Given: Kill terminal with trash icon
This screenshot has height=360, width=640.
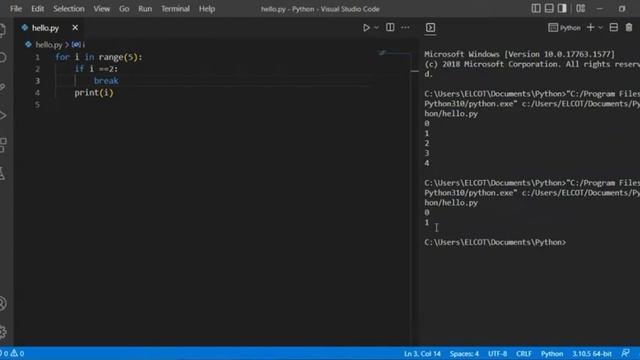Looking at the screenshot, I should pos(629,27).
